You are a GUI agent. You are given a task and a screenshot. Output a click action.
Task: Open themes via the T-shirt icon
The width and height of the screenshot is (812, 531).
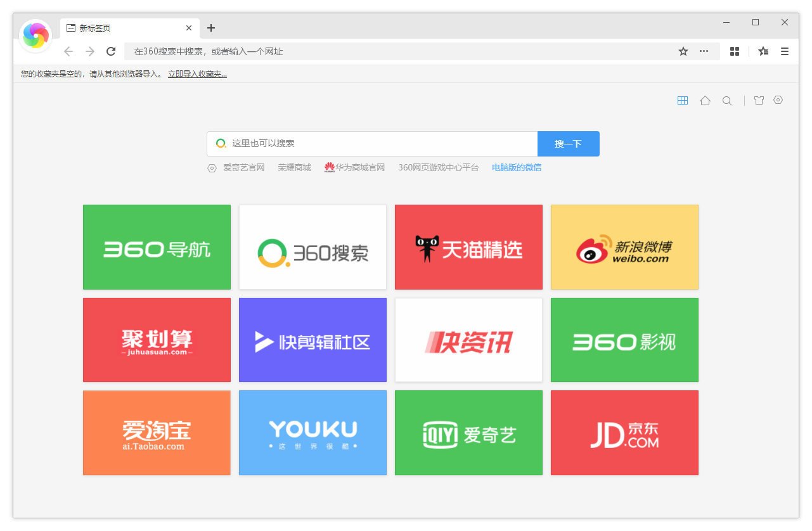pyautogui.click(x=759, y=100)
